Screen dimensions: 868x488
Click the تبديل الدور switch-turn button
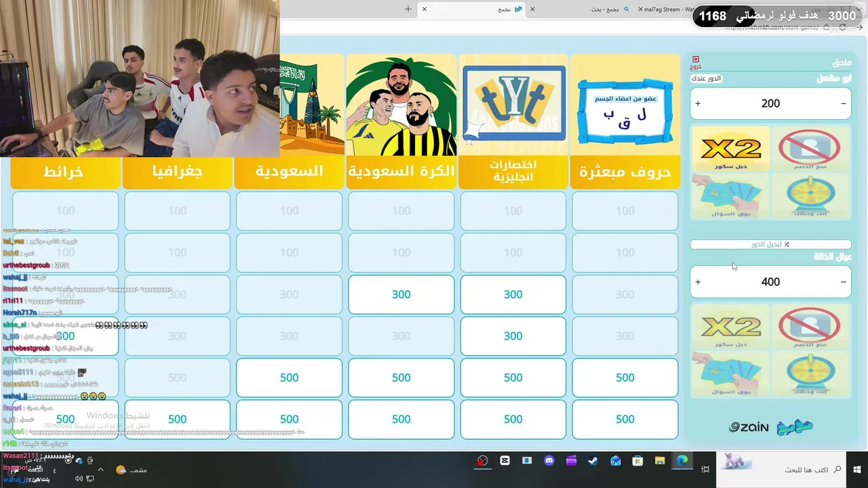770,244
